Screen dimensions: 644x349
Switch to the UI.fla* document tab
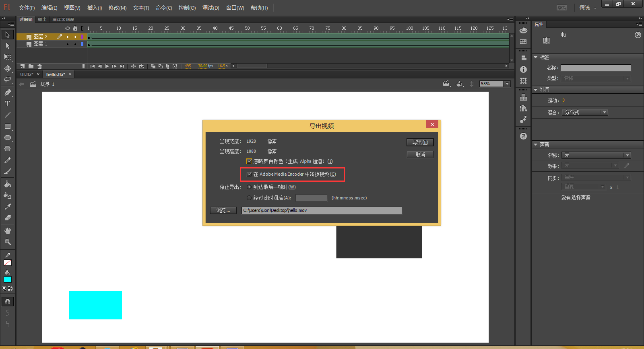click(x=27, y=74)
